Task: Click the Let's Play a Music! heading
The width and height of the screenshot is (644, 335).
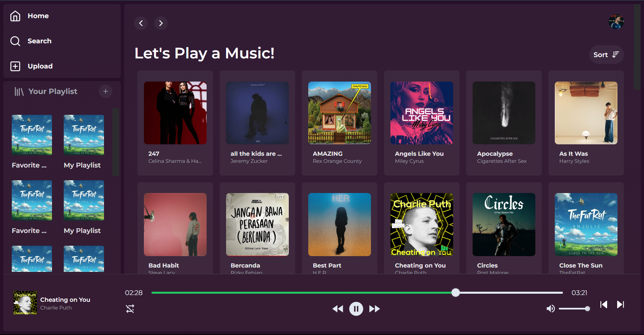Action: click(x=205, y=53)
